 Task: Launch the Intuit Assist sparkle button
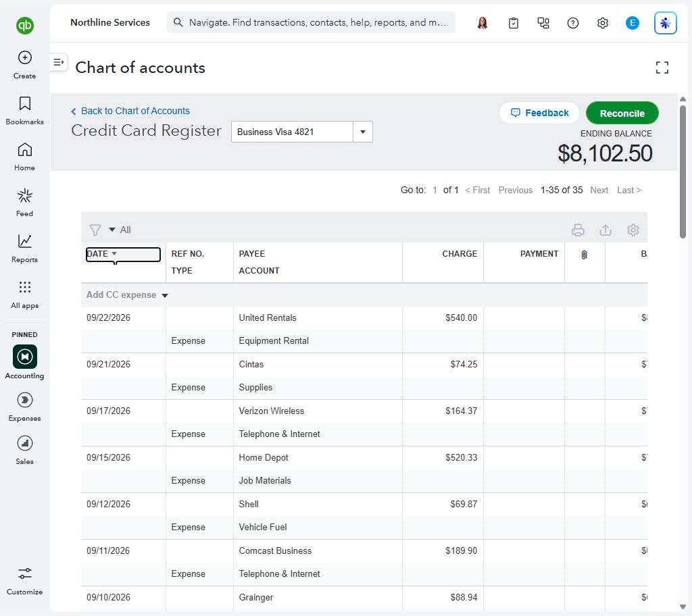(666, 23)
